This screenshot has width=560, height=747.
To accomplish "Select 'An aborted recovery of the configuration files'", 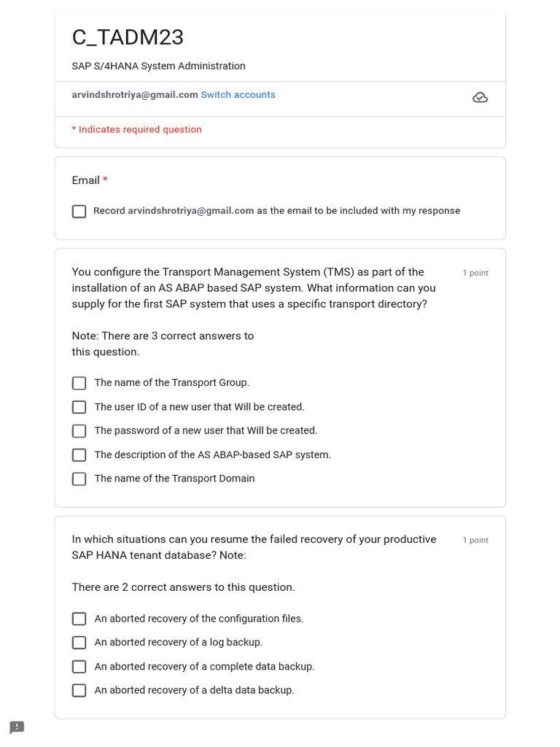I will (79, 619).
